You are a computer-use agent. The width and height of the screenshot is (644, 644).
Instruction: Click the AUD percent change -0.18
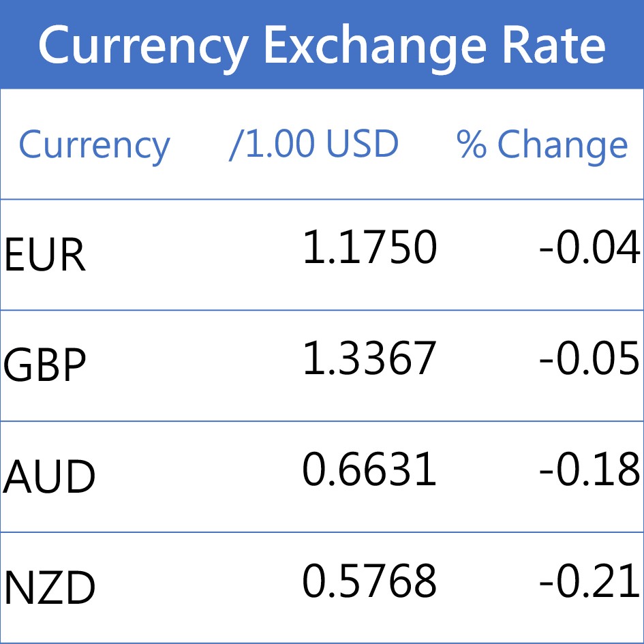(589, 470)
